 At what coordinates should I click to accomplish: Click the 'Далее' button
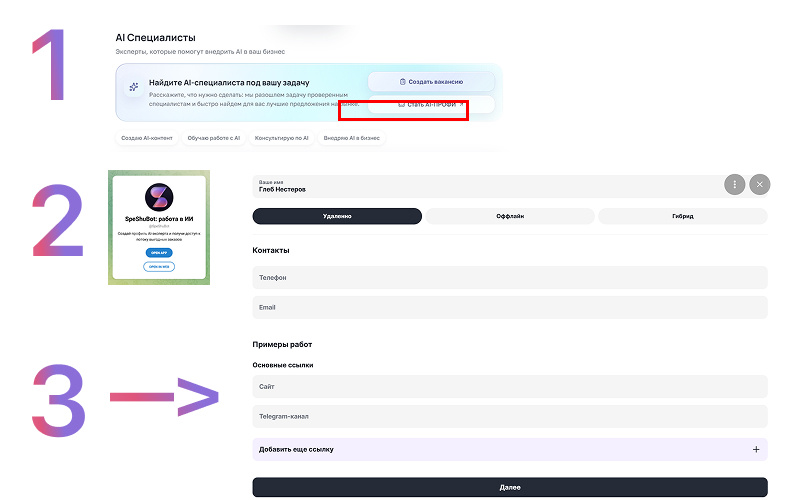point(510,487)
